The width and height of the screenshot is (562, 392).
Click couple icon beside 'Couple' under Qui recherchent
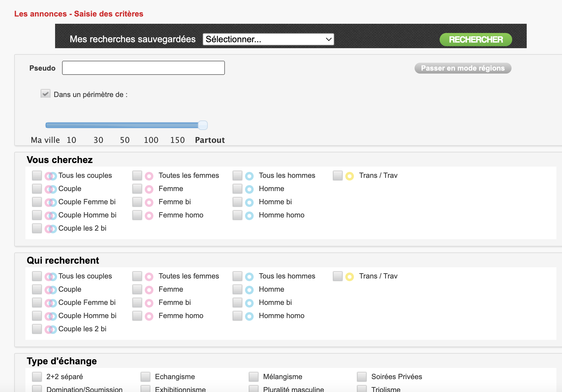pos(51,290)
